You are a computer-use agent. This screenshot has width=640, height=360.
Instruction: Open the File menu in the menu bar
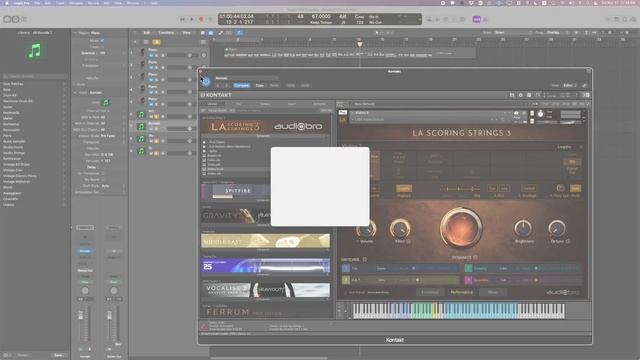[37, 3]
